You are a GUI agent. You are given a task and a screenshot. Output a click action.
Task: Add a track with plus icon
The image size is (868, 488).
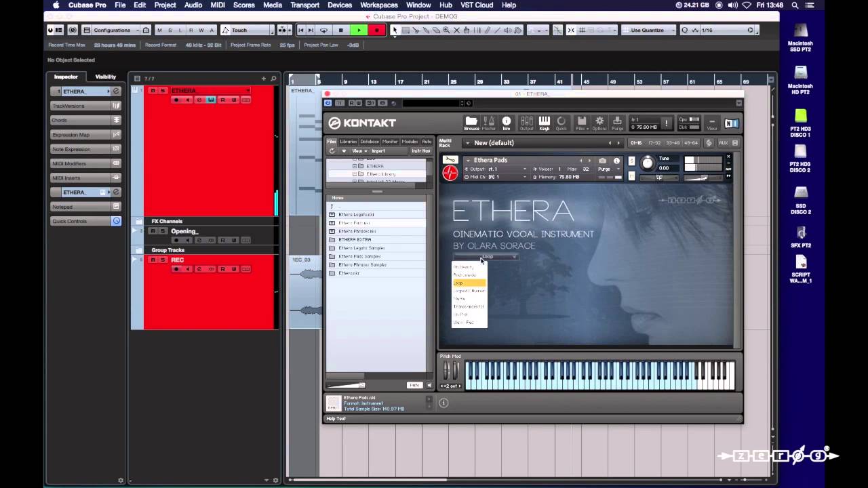click(264, 79)
